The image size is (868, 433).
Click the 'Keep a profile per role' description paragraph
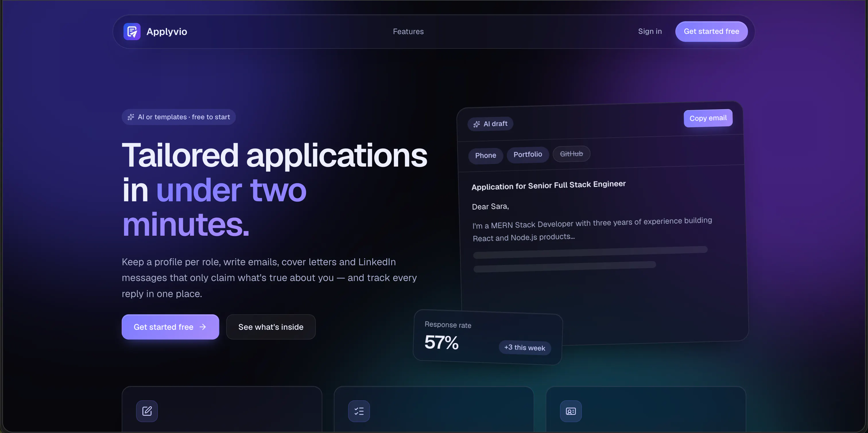269,278
